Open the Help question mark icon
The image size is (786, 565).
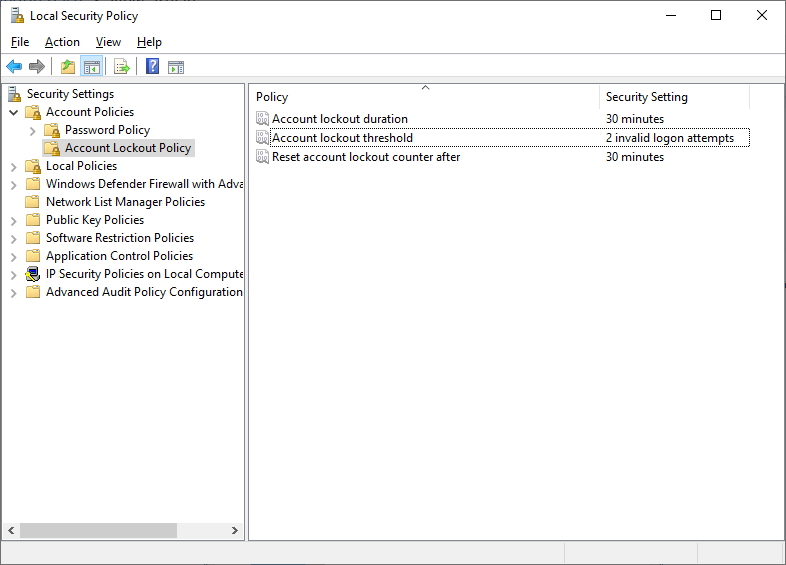(x=152, y=66)
